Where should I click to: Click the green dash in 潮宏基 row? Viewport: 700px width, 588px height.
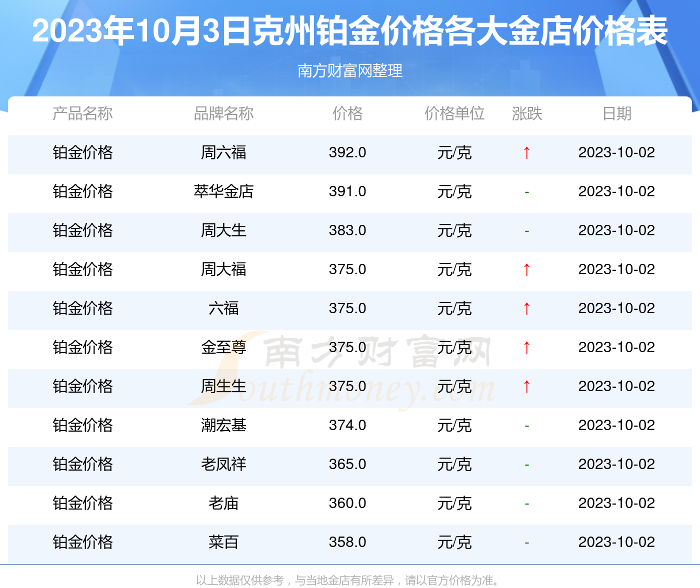click(x=526, y=426)
